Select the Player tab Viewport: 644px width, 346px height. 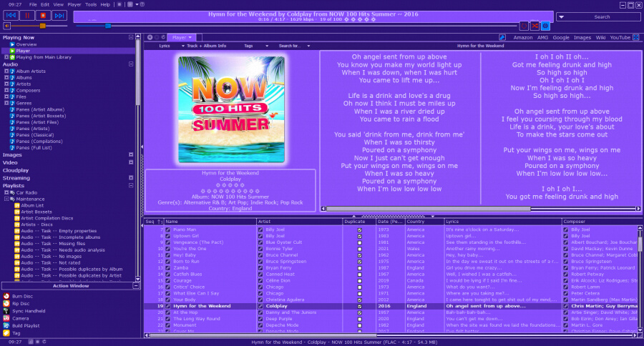click(x=181, y=37)
